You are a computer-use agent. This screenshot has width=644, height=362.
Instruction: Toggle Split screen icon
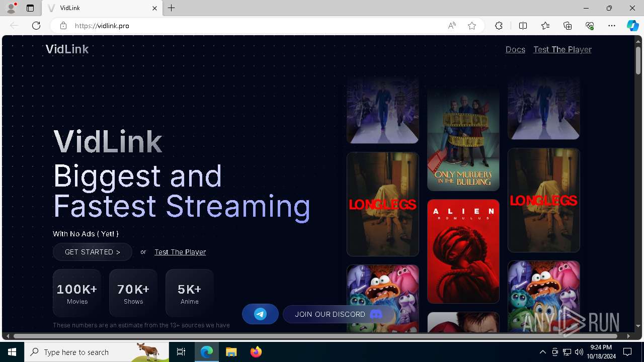523,26
